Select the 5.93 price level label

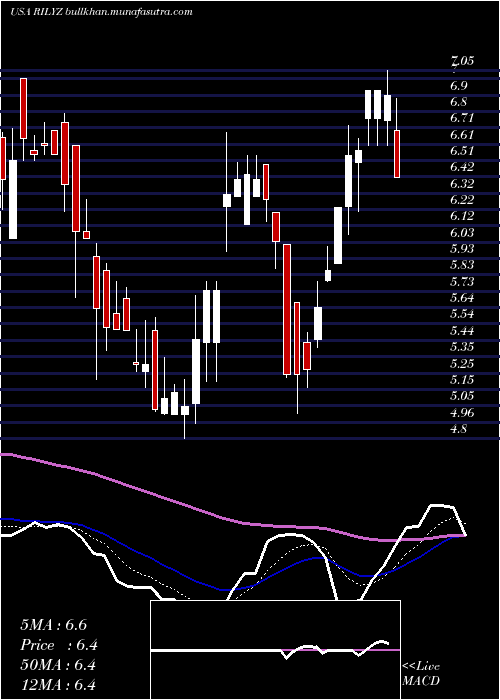461,249
